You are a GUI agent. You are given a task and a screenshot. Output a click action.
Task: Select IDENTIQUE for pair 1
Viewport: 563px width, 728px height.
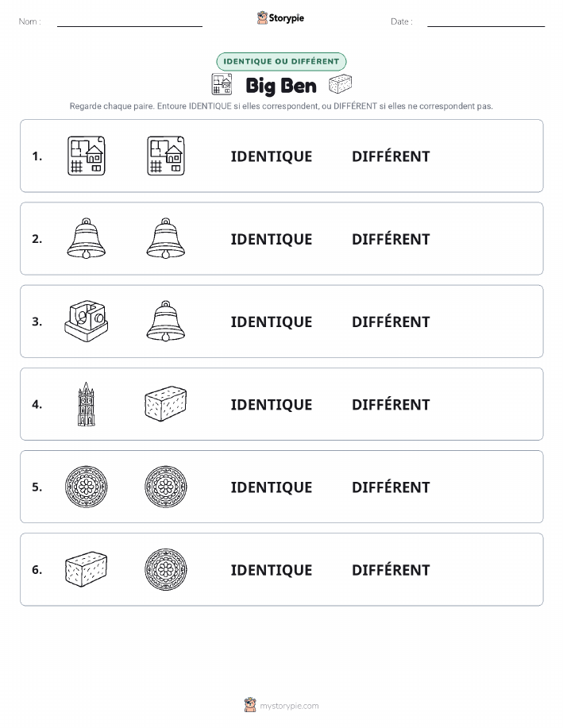(x=272, y=156)
